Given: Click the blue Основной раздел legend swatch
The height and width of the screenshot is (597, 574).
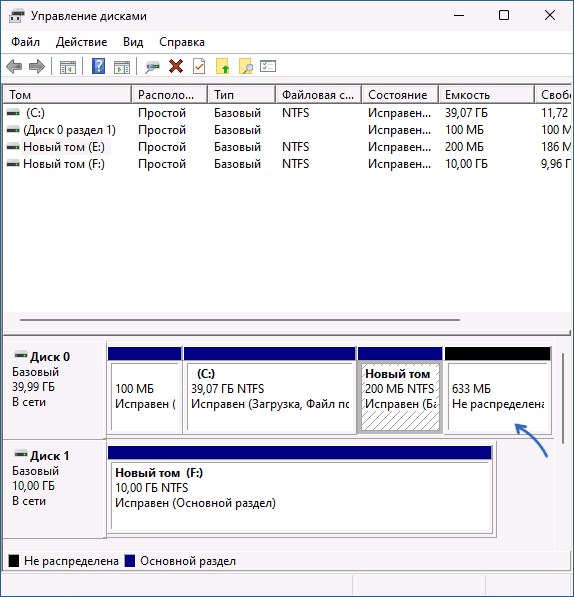Looking at the screenshot, I should [x=130, y=561].
